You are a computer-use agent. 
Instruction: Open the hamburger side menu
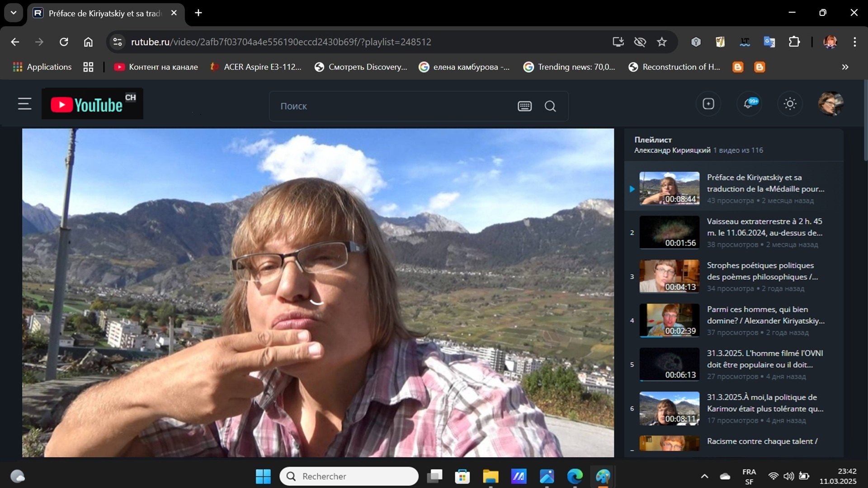coord(24,104)
